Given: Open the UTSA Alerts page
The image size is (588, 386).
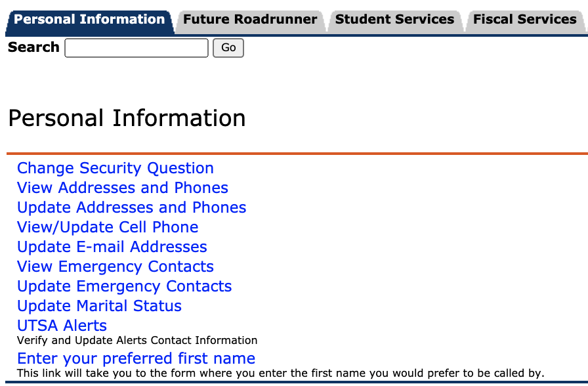Looking at the screenshot, I should click(62, 326).
